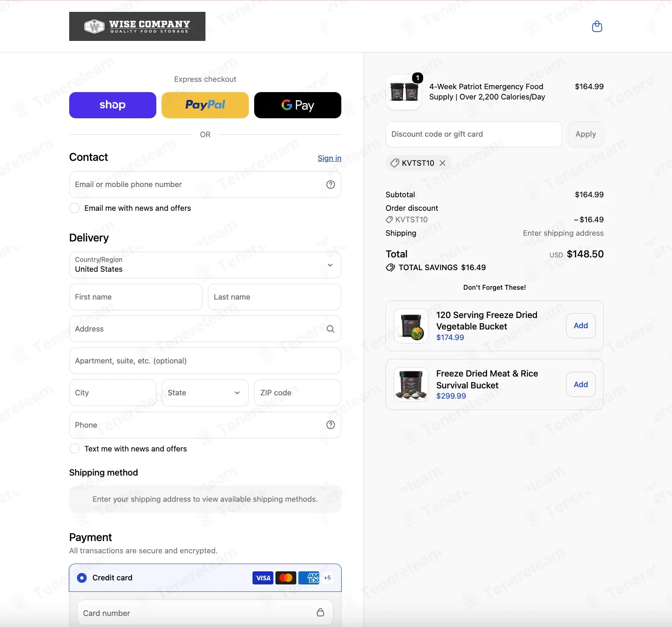The width and height of the screenshot is (672, 627).
Task: Click the 4-Week Patriot Emergency Food Supply title
Action: click(487, 92)
